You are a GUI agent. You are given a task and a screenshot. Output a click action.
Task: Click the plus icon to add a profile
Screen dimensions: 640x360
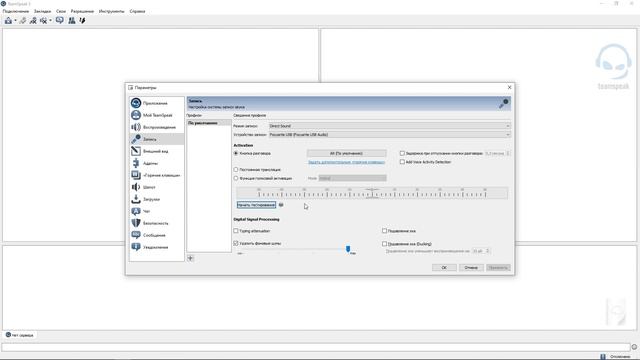click(190, 258)
